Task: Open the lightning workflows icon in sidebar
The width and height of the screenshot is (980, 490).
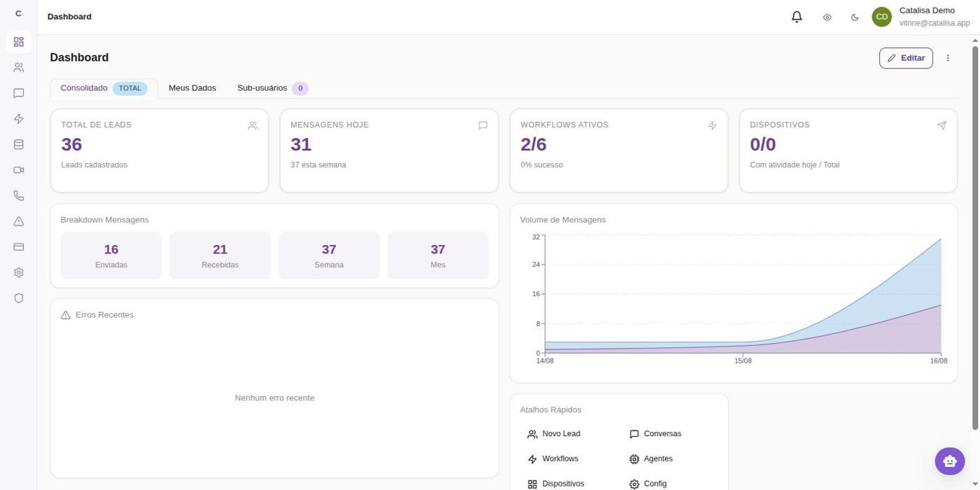Action: (19, 119)
